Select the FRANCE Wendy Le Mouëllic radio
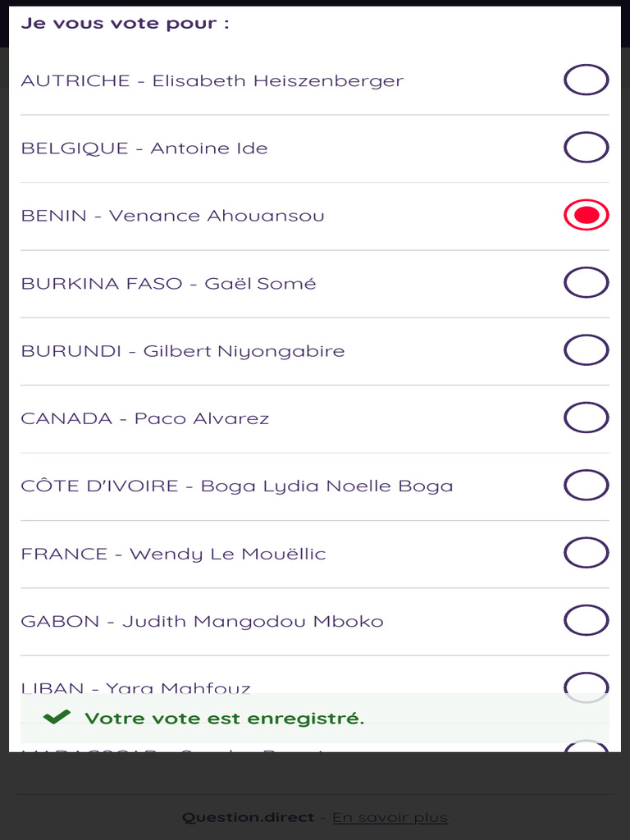The height and width of the screenshot is (840, 630). [586, 553]
